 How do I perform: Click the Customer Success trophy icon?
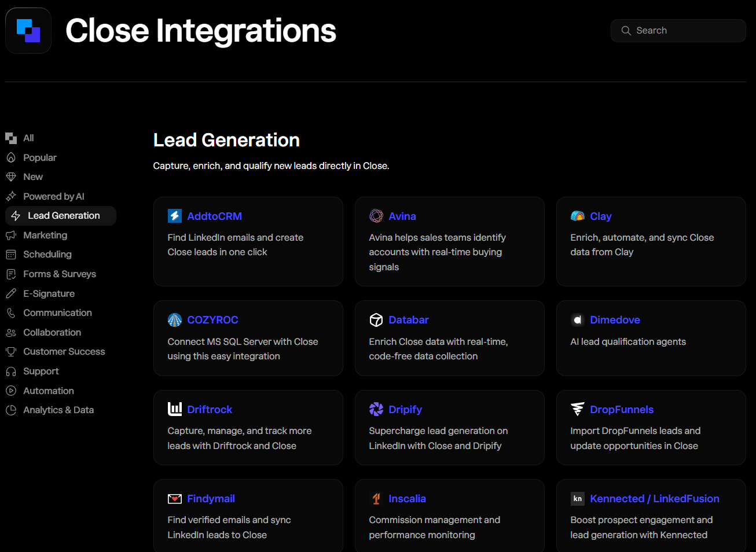pos(11,352)
